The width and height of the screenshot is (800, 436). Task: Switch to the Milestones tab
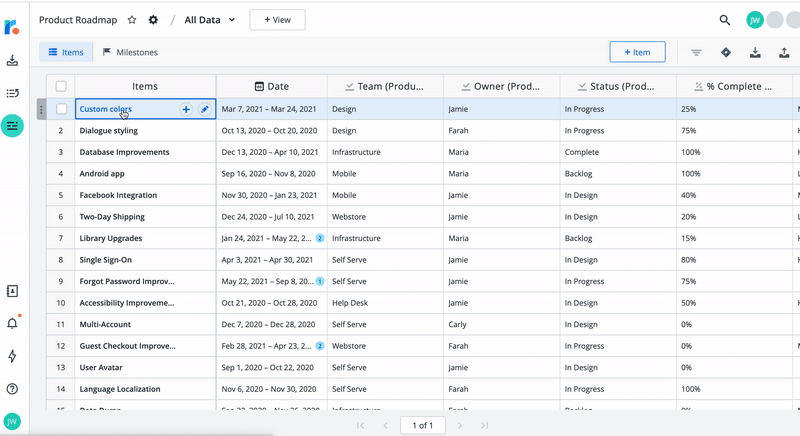[x=130, y=52]
